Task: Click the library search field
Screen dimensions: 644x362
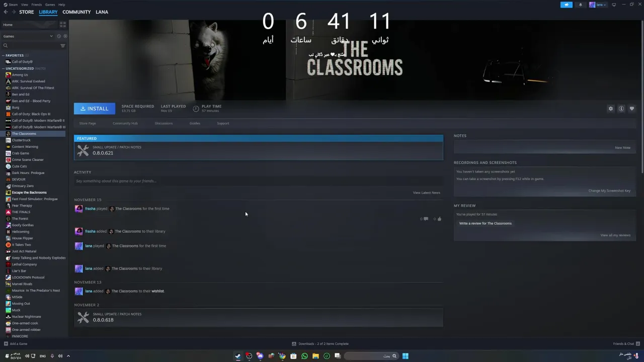Action: [30, 46]
